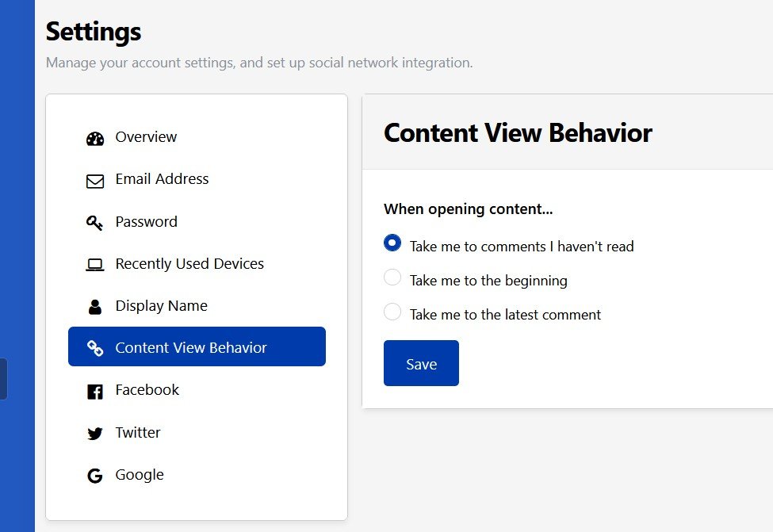Click the Recently Used Devices laptop icon
Viewport: 773px width, 532px height.
click(95, 266)
